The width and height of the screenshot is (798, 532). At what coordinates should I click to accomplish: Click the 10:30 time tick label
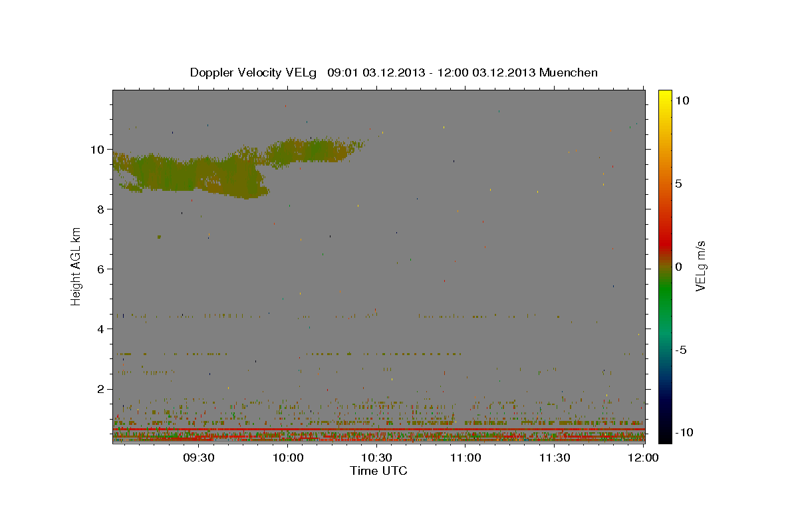click(376, 458)
